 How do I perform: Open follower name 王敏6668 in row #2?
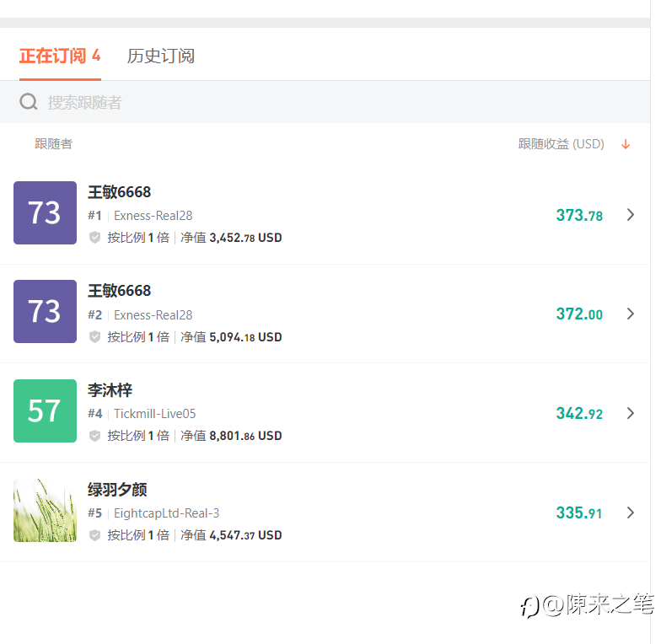(x=120, y=291)
